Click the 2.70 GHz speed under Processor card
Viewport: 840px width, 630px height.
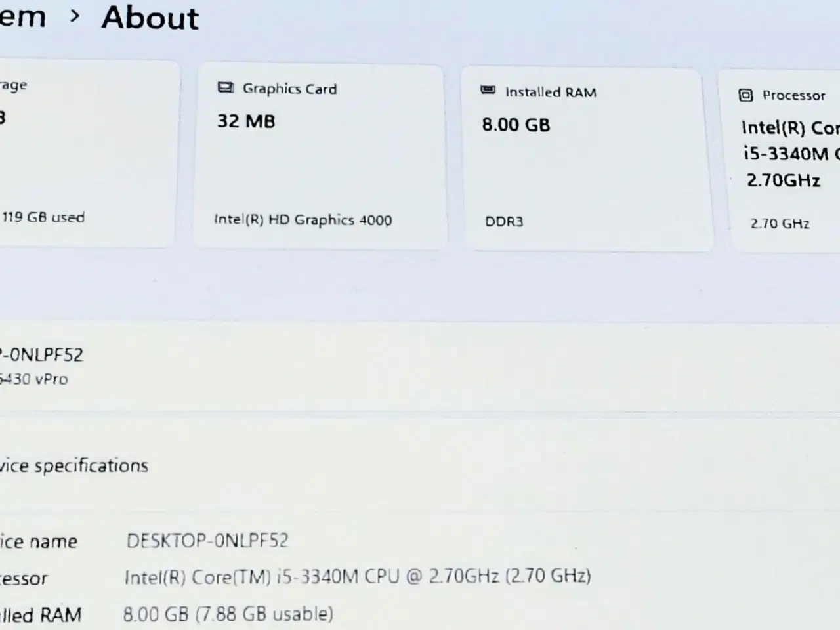coord(780,224)
